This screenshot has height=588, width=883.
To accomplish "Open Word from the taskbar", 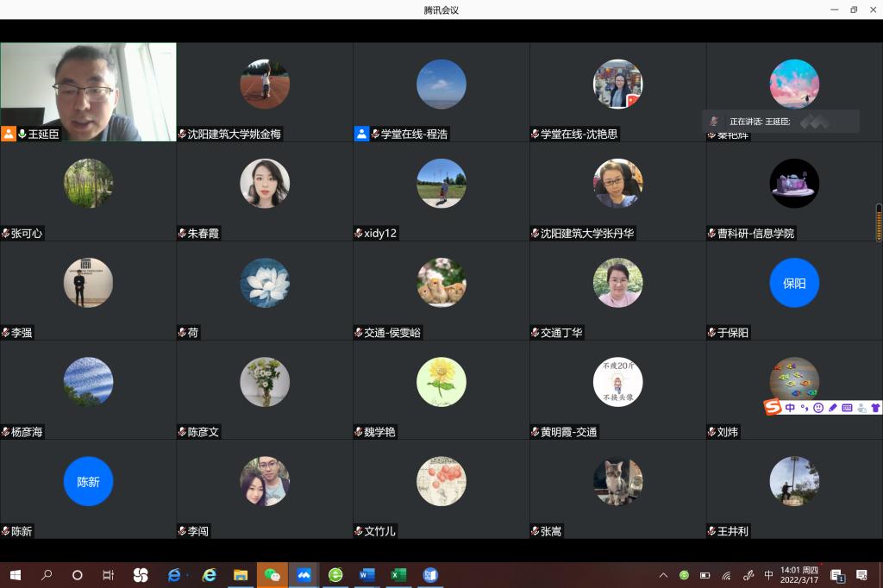I will [367, 575].
